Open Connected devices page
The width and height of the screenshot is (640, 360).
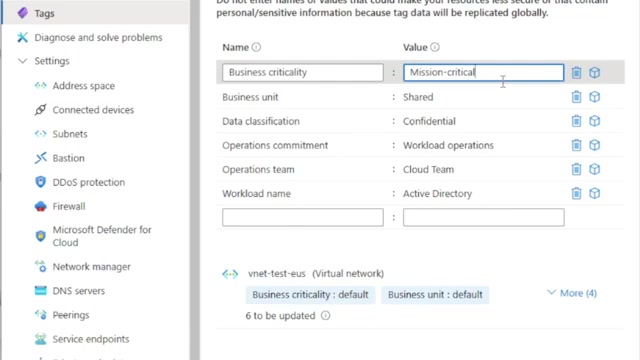[93, 110]
